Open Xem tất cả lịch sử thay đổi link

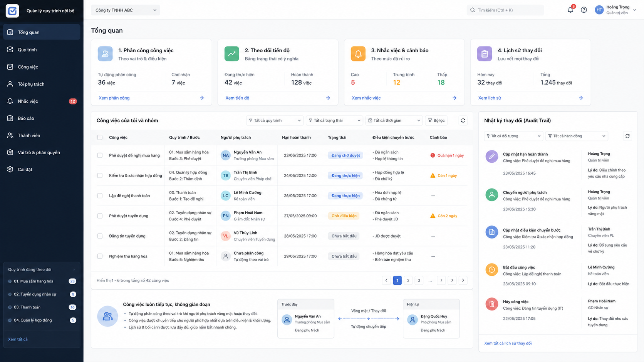(x=508, y=343)
